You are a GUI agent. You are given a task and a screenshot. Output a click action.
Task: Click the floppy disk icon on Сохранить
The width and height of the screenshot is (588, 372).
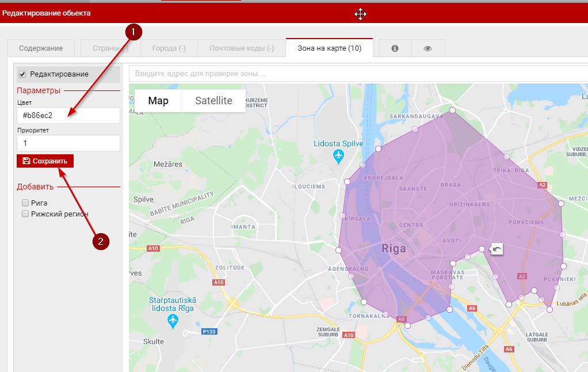click(26, 161)
